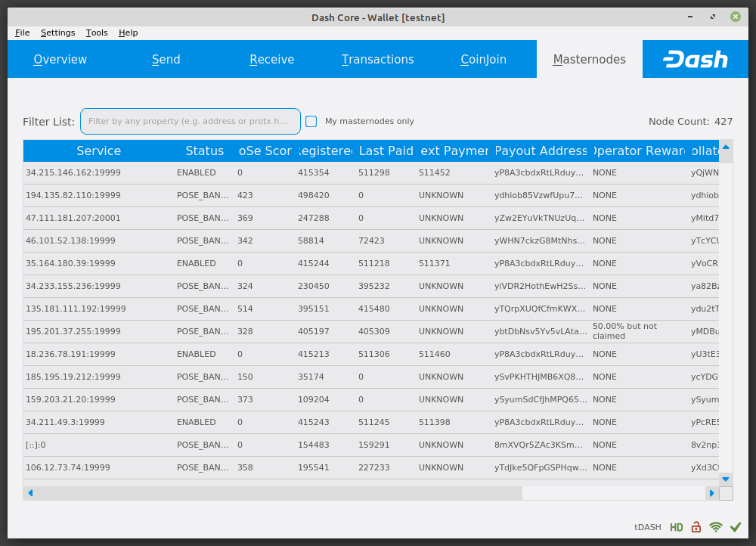Click the Node Count 427 label

pos(690,122)
